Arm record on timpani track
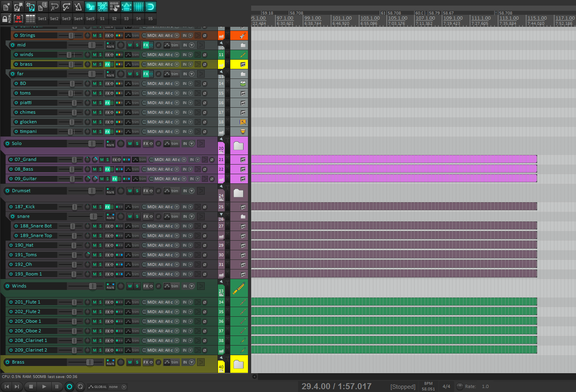This screenshot has height=392, width=576. (17, 132)
